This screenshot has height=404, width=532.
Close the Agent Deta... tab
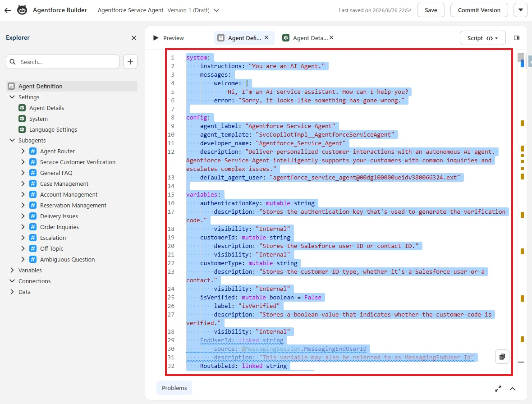point(331,38)
